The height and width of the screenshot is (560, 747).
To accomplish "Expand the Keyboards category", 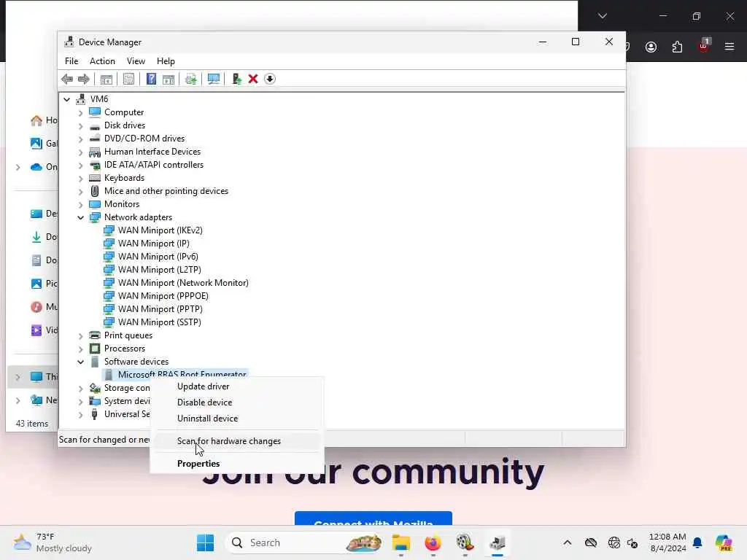I will [x=80, y=178].
